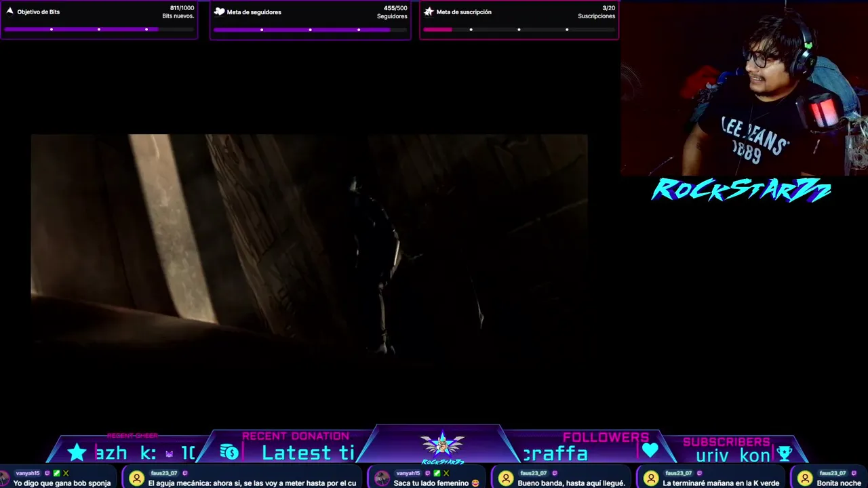Click the message 'La terminaré mañana en la K verde'
Image resolution: width=868 pixels, height=488 pixels.
click(721, 483)
